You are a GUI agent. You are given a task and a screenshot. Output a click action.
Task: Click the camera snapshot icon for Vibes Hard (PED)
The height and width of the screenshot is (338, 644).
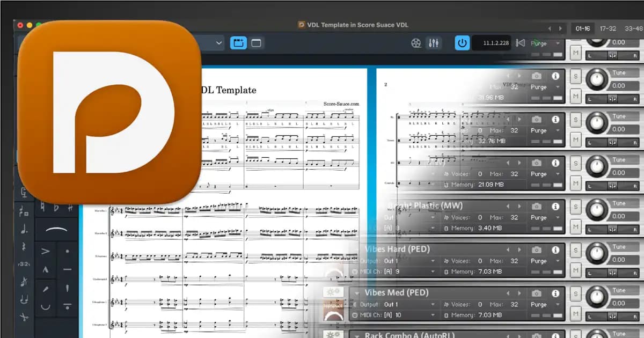(x=536, y=249)
